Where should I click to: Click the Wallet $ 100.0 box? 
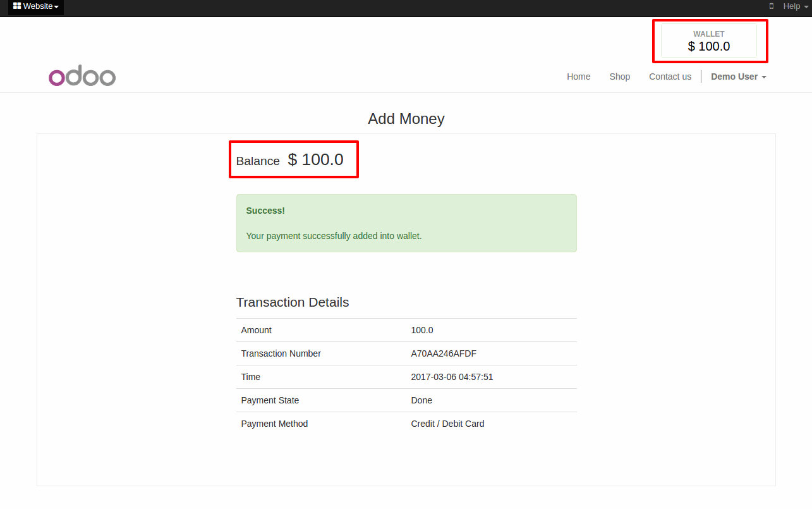pyautogui.click(x=709, y=40)
